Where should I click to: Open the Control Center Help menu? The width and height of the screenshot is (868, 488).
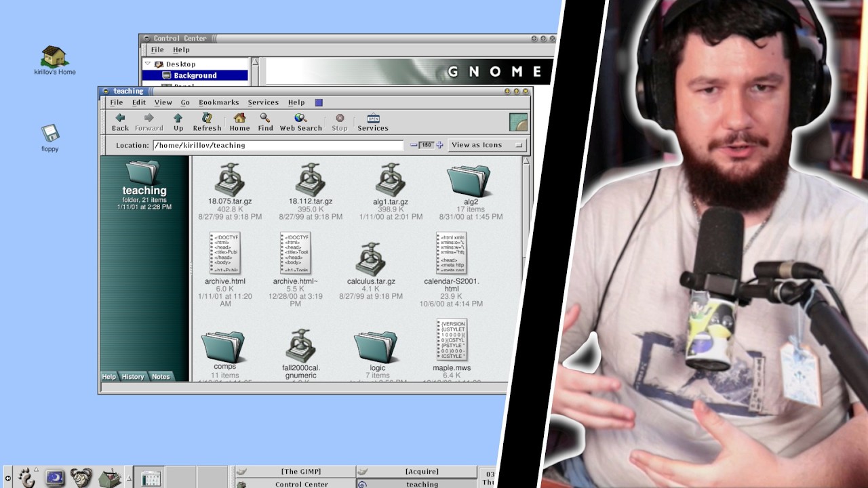pyautogui.click(x=181, y=49)
